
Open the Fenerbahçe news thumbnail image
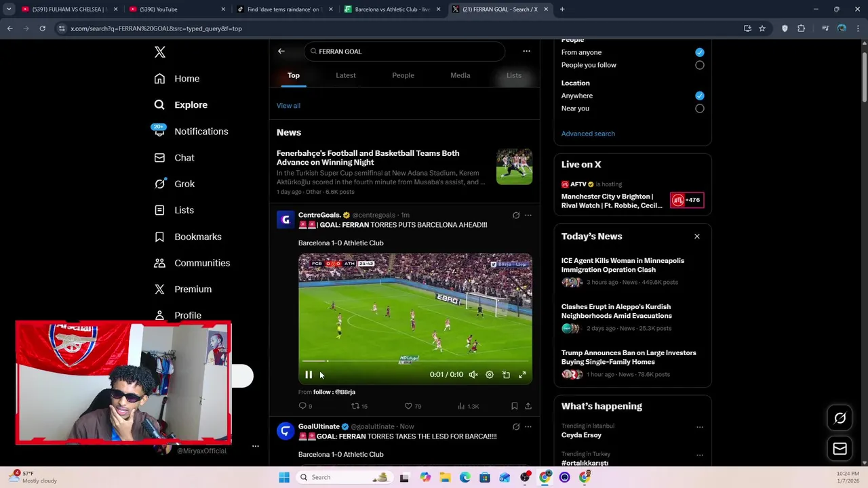click(x=514, y=167)
